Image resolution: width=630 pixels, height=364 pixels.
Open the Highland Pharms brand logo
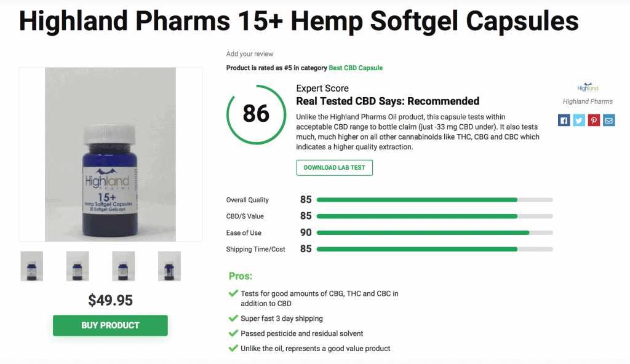(587, 86)
